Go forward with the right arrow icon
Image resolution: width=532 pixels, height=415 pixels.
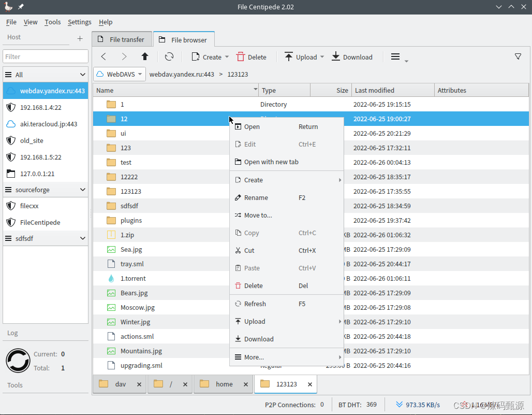[x=124, y=56]
